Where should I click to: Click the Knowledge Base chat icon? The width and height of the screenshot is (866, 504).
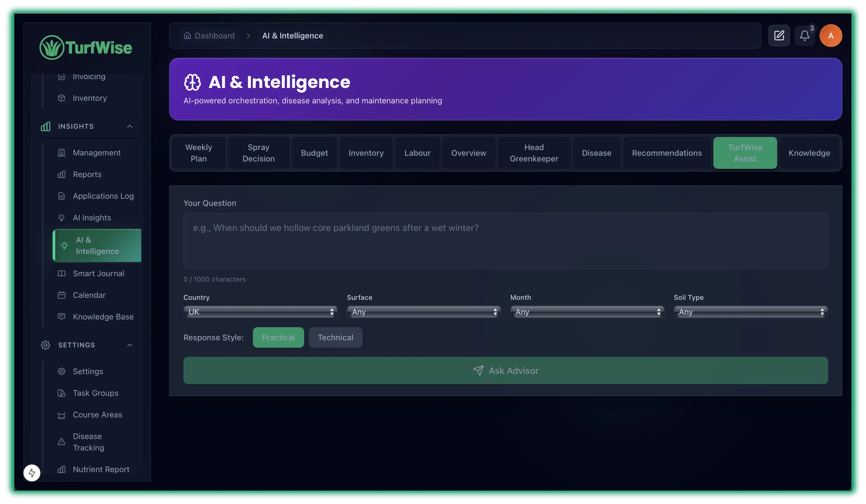[62, 316]
